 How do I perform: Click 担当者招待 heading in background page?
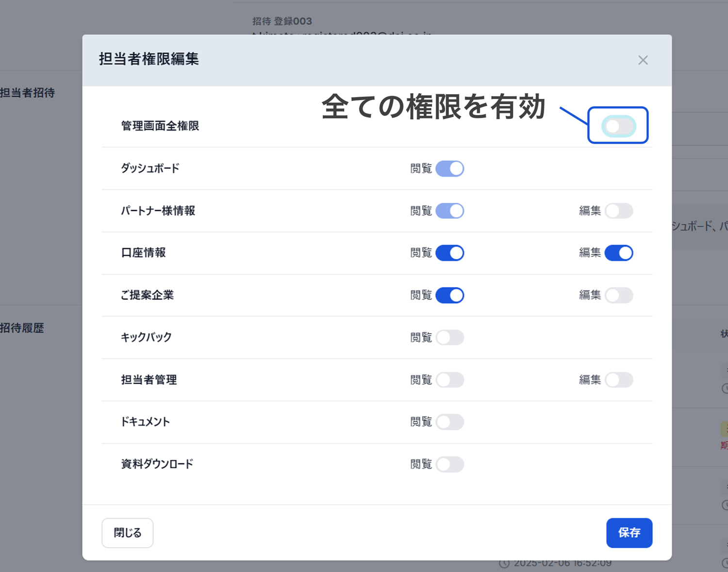[x=27, y=93]
